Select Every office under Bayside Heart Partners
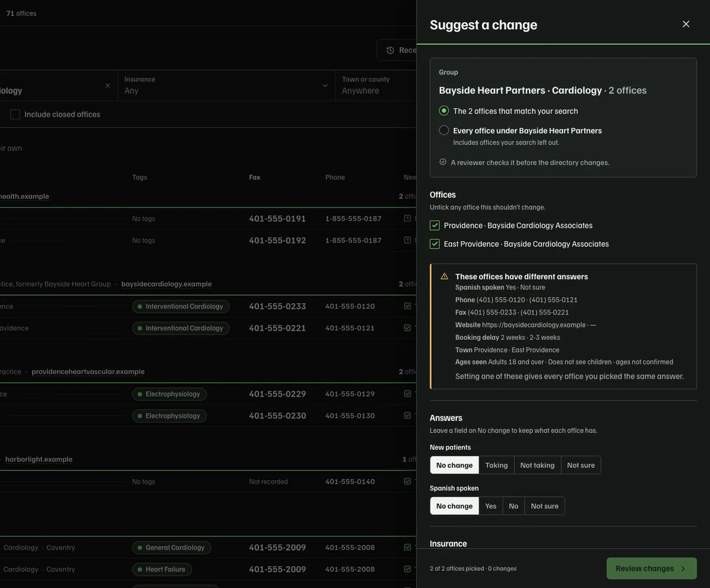The image size is (710, 588). (444, 130)
